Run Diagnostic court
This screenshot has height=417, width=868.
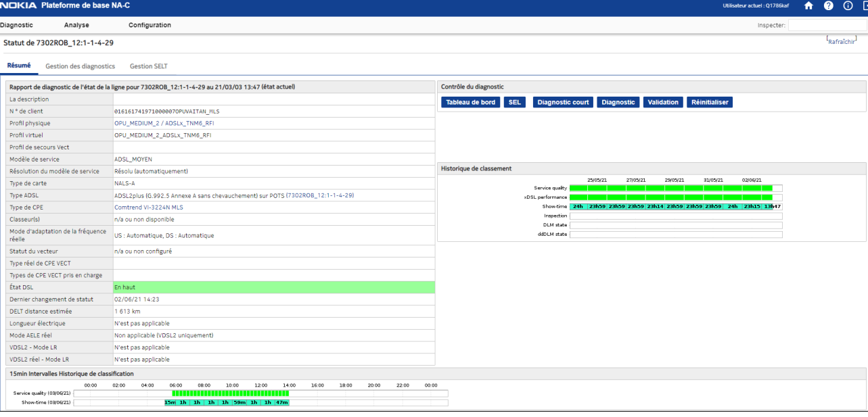563,102
